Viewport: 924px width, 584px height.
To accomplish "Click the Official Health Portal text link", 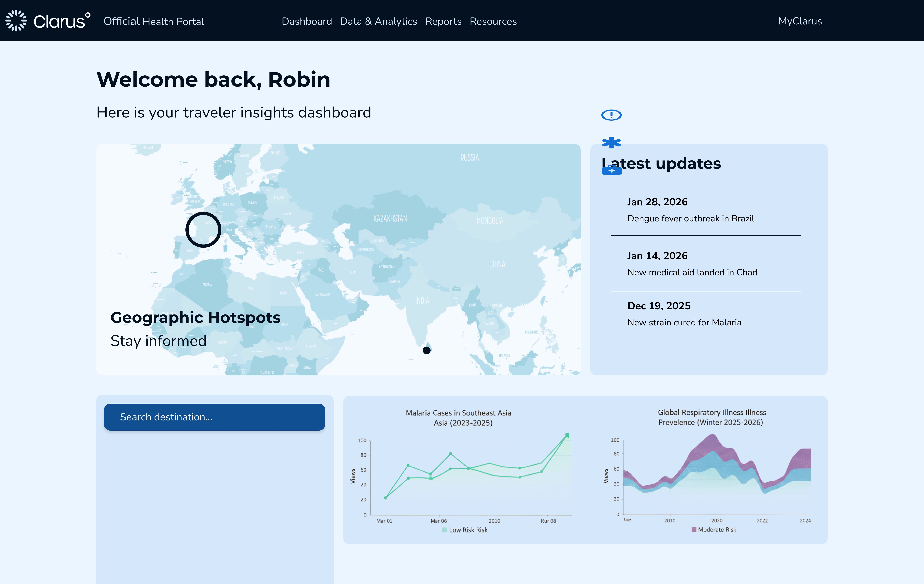I will 154,21.
